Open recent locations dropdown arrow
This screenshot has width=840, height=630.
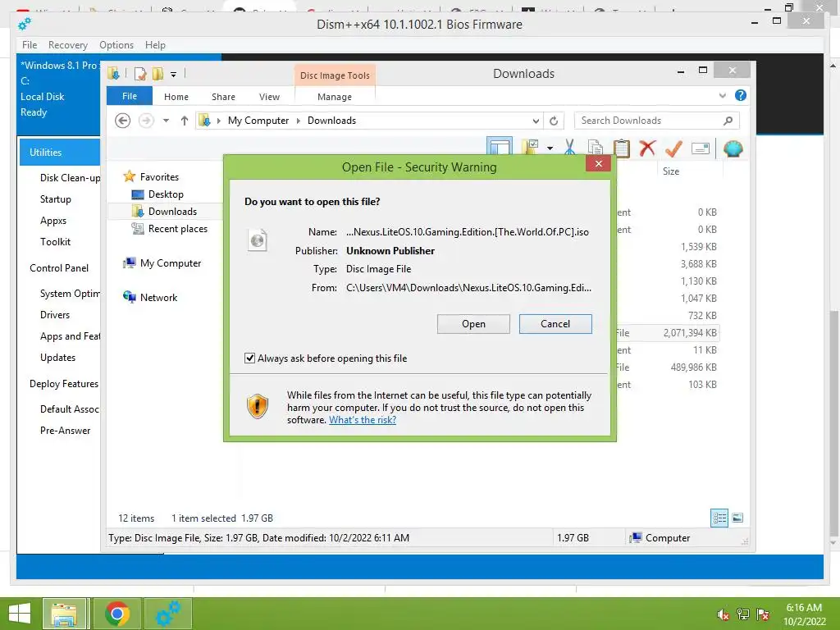pos(166,121)
